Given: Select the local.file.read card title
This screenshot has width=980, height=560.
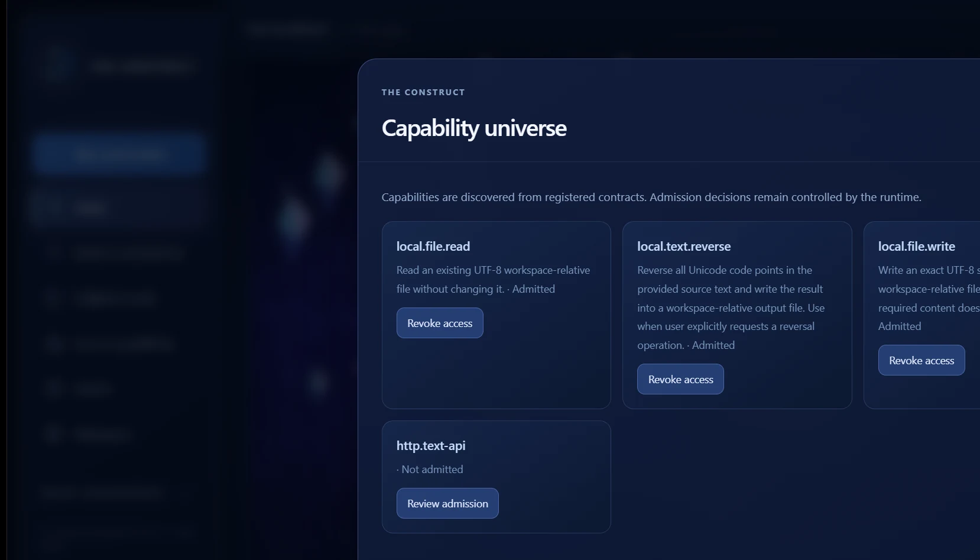Looking at the screenshot, I should pyautogui.click(x=433, y=246).
